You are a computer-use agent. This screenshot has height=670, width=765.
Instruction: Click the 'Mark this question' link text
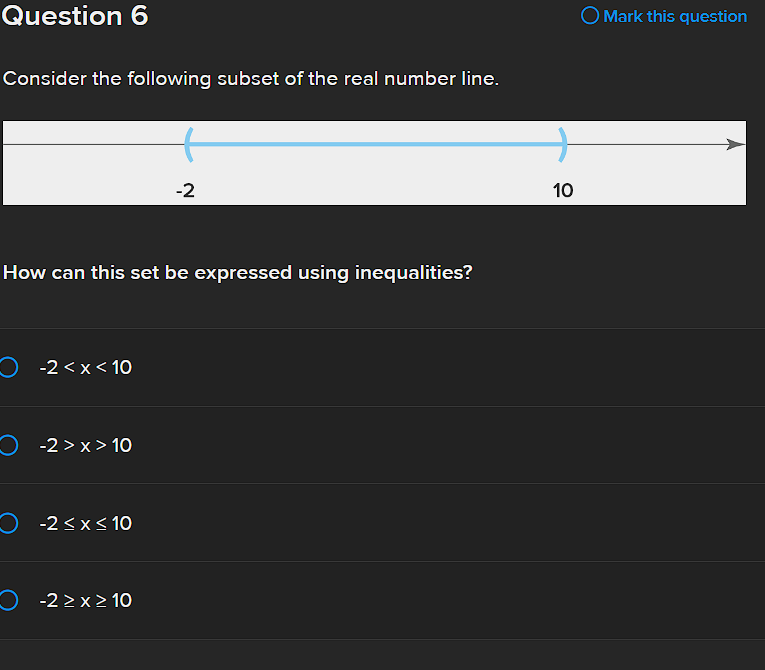(x=675, y=16)
